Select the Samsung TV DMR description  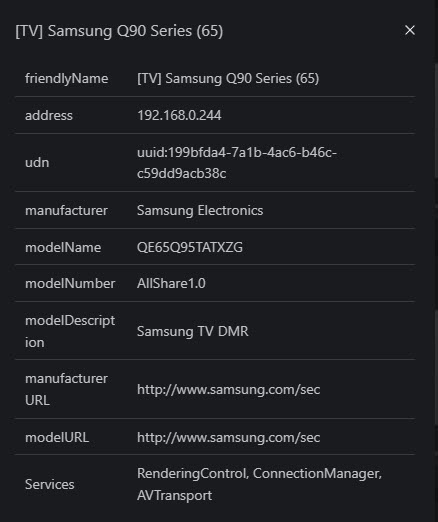(193, 331)
